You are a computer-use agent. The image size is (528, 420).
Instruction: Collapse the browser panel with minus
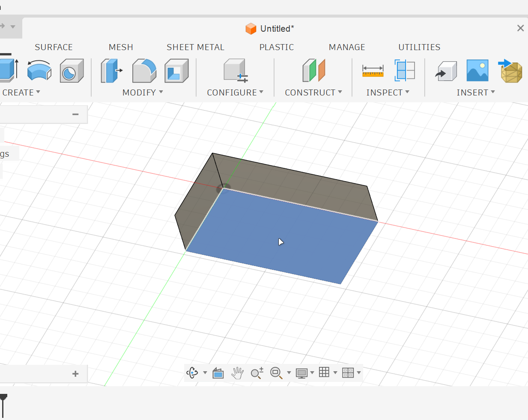click(75, 114)
